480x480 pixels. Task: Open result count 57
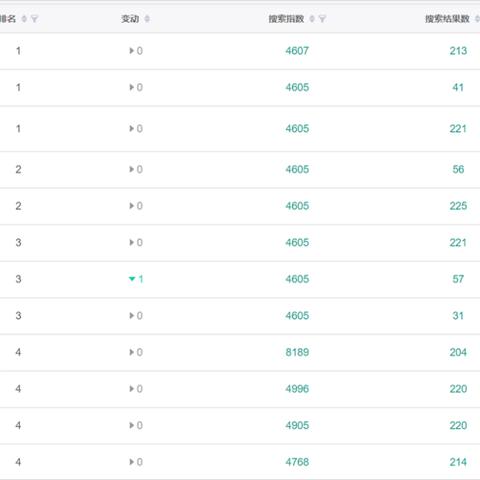[458, 279]
